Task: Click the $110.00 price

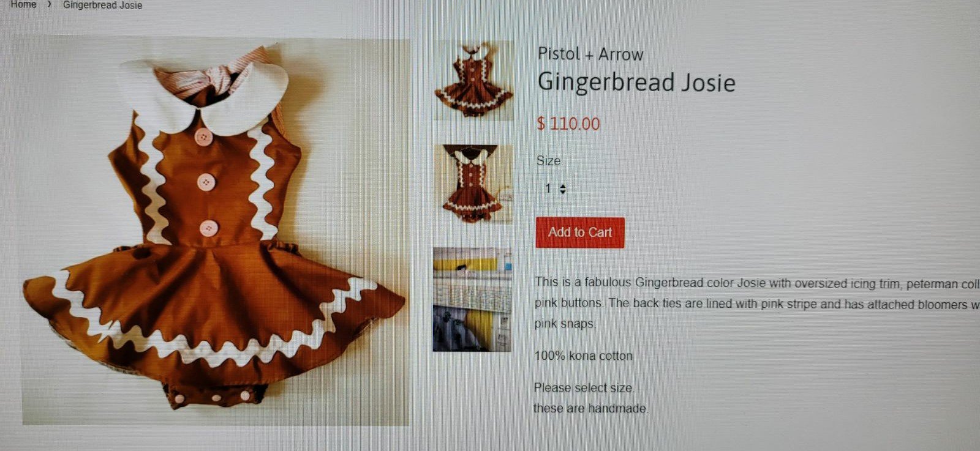Action: 568,124
